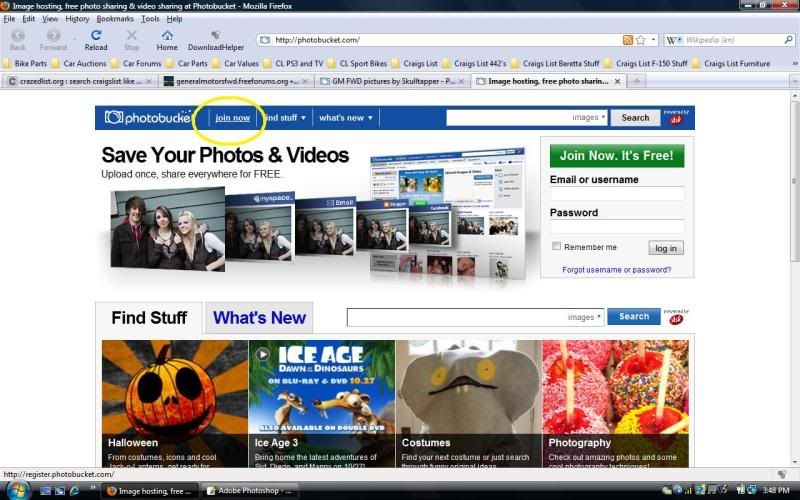
Task: Open Craigs List Furniture bookmark folder
Action: click(x=732, y=64)
